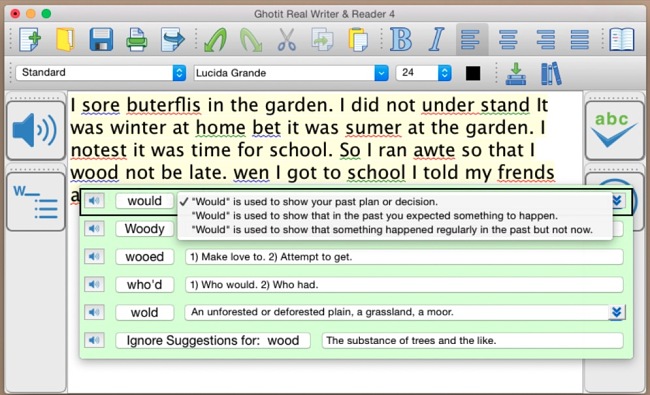Choose the "who'd" suggestion
This screenshot has height=395, width=650.
pos(144,284)
